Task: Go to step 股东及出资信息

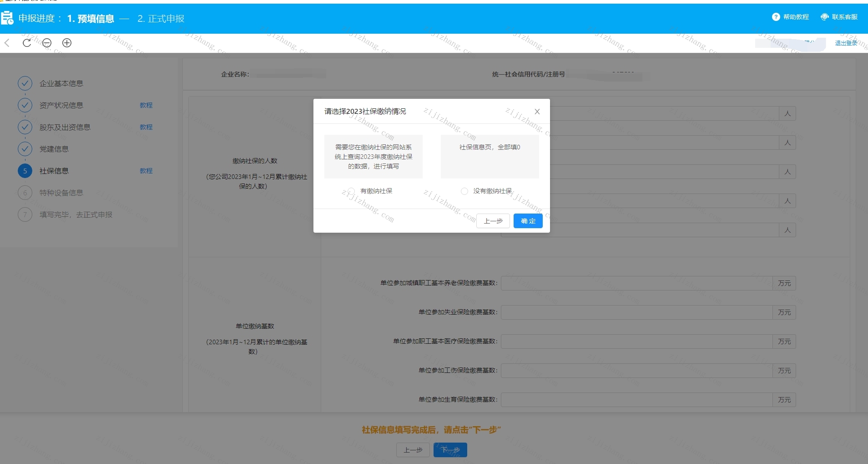Action: (x=65, y=127)
